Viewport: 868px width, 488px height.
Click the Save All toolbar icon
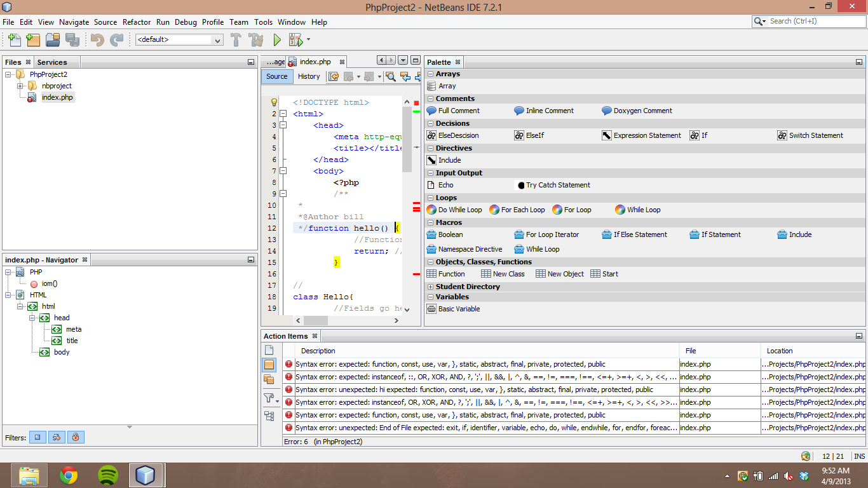(x=72, y=40)
